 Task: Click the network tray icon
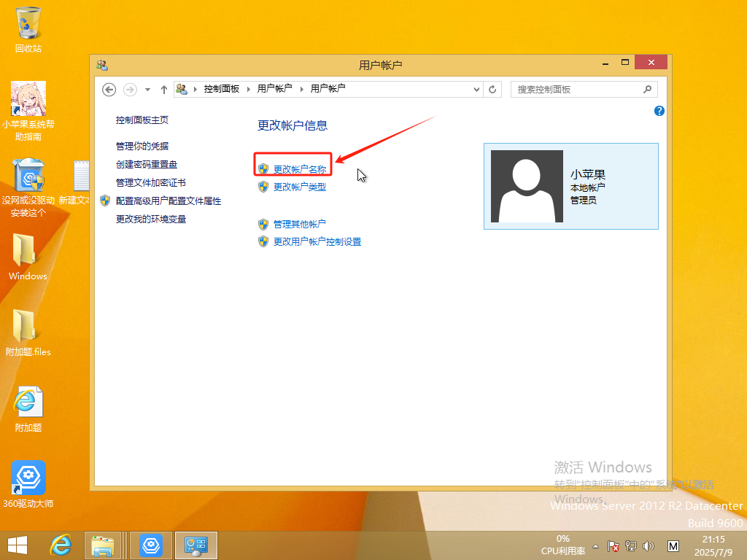(631, 545)
